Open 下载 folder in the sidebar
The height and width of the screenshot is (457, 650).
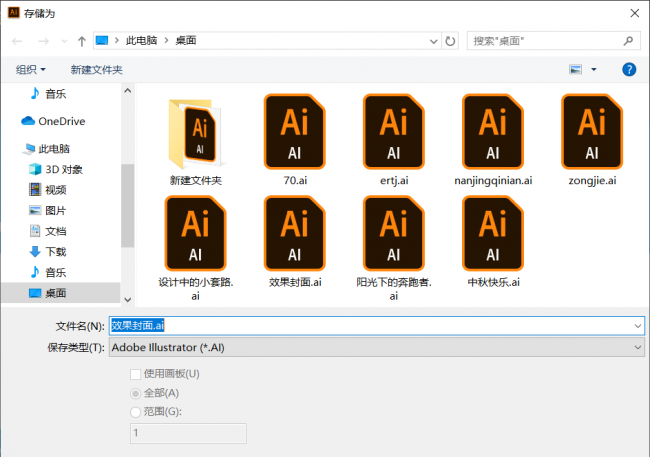48,251
